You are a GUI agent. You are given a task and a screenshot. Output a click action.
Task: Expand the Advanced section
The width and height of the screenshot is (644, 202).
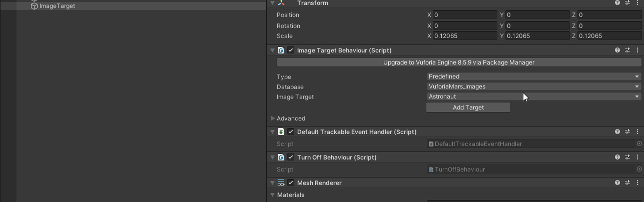273,118
